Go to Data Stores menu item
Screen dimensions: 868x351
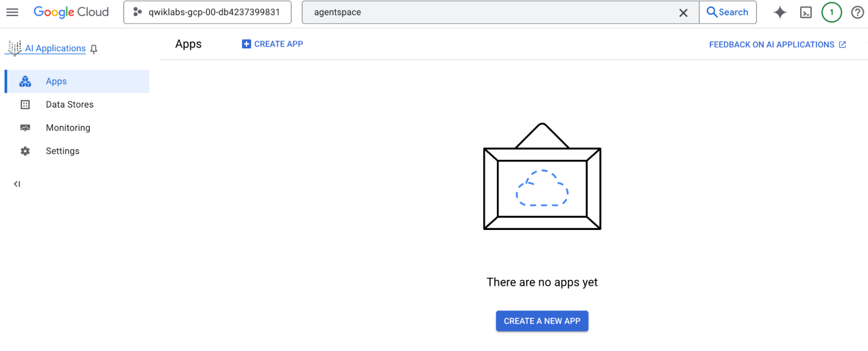[69, 105]
